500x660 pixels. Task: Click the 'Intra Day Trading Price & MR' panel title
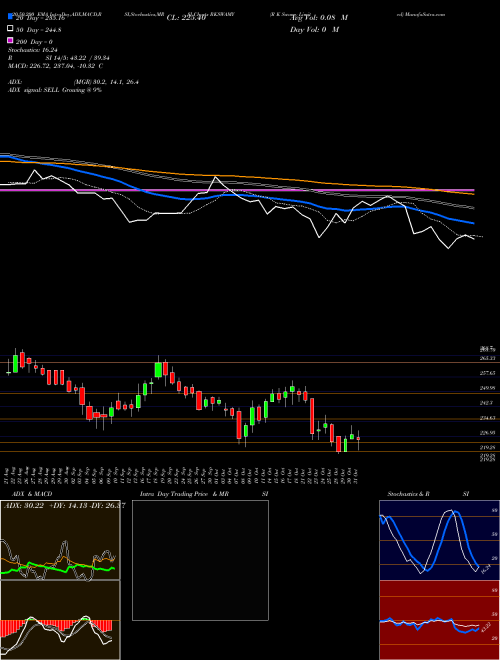[184, 494]
